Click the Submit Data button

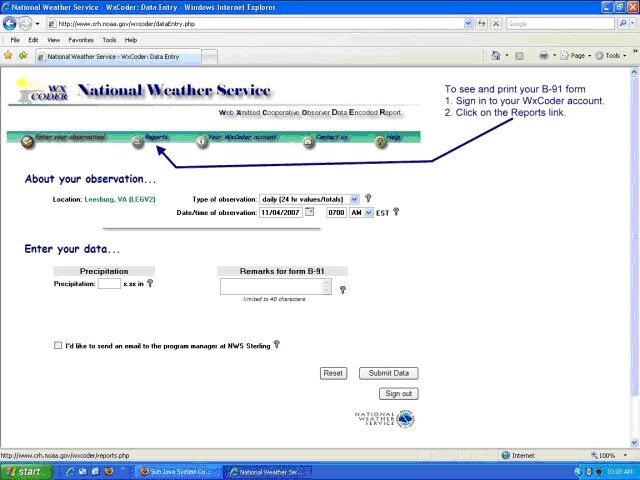point(389,373)
